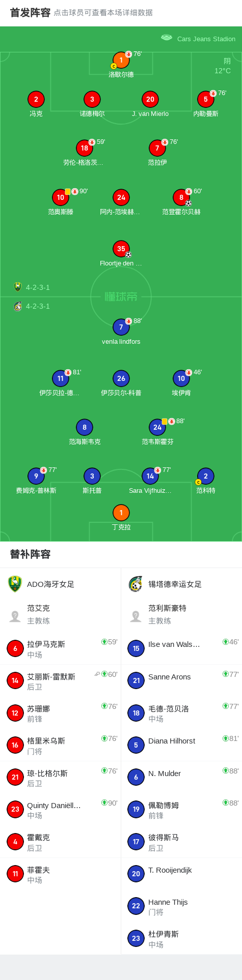
Task: Tap red number 10 范奥斯滕 player icon
Action: pos(61,197)
